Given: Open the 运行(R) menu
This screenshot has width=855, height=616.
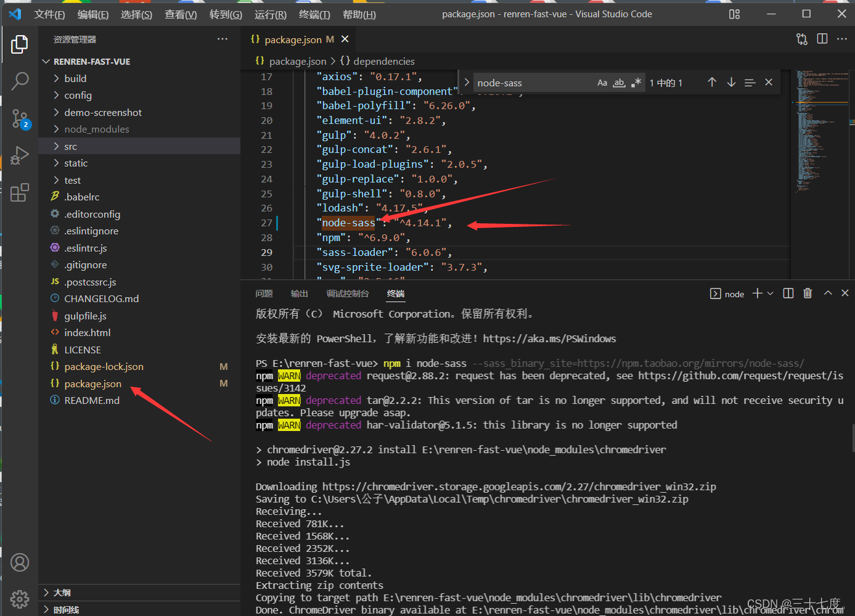Looking at the screenshot, I should 271,14.
